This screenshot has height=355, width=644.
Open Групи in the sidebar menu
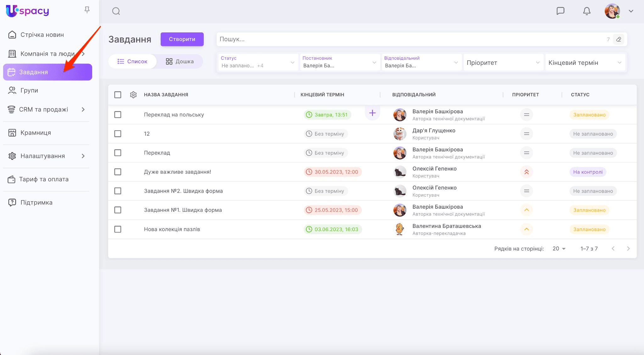29,90
